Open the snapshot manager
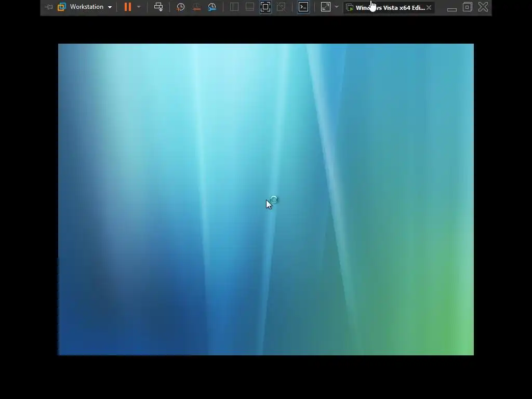The height and width of the screenshot is (399, 532). click(212, 7)
